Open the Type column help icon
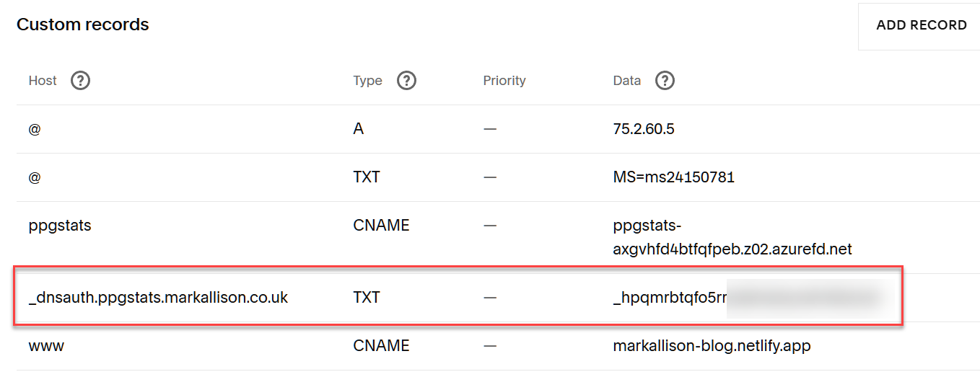Viewport: 980px width, 377px height. pos(407,81)
